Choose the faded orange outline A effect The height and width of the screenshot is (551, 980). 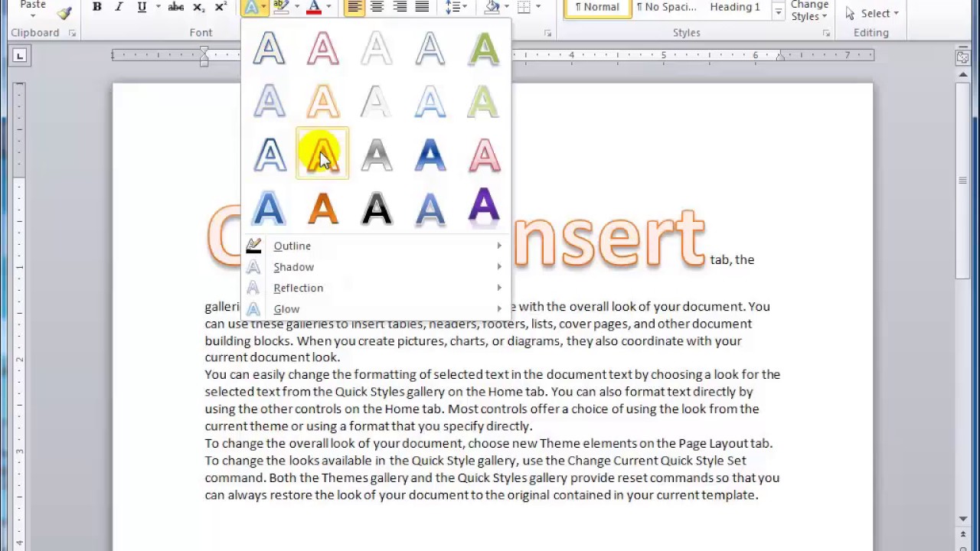pyautogui.click(x=322, y=101)
